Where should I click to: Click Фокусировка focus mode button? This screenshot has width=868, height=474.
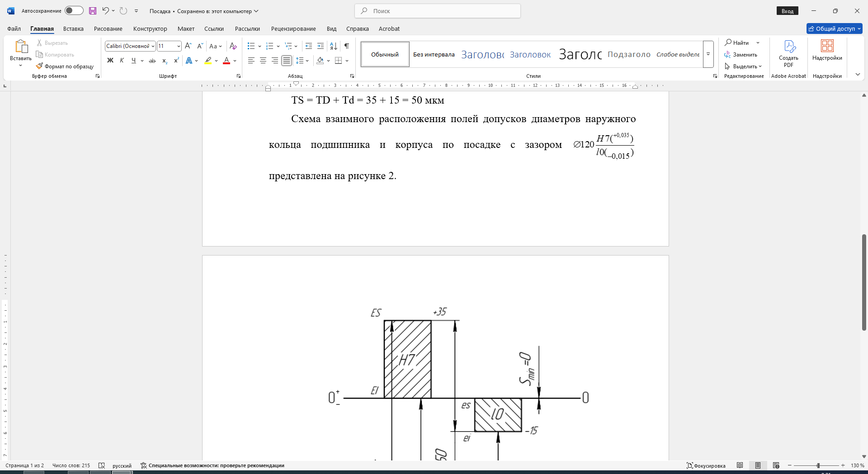click(x=706, y=465)
